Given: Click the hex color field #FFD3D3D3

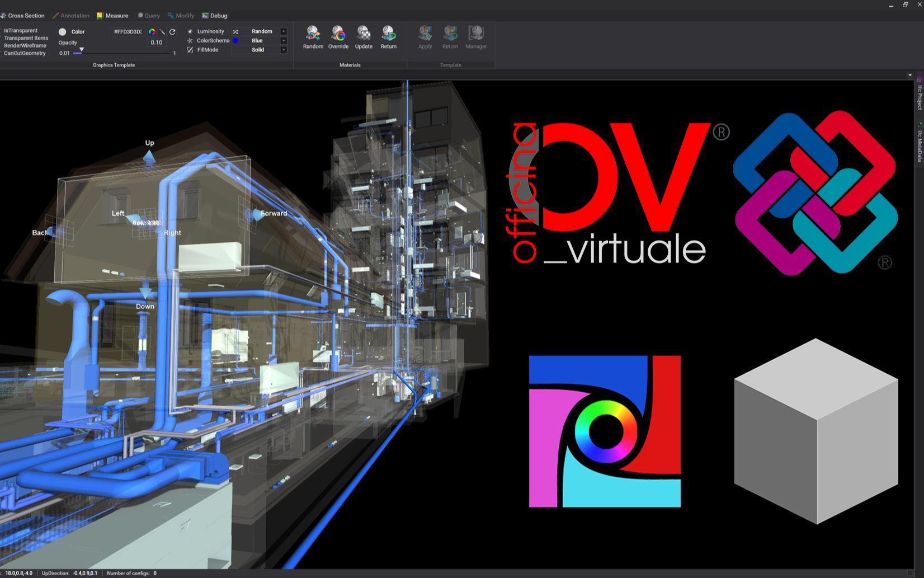Looking at the screenshot, I should (128, 32).
